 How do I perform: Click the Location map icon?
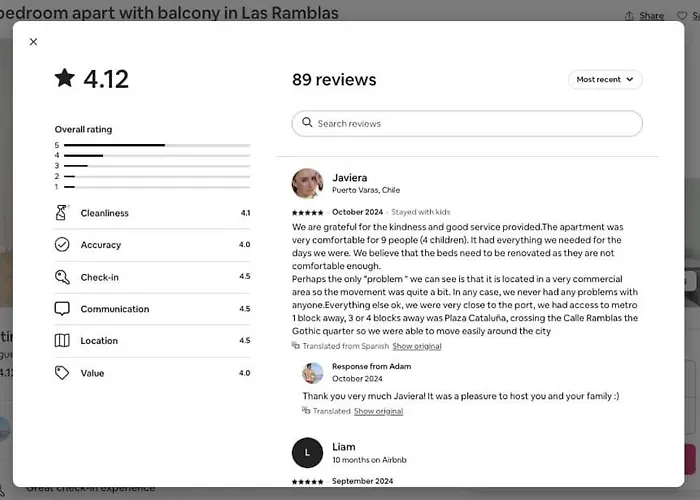[x=62, y=341]
